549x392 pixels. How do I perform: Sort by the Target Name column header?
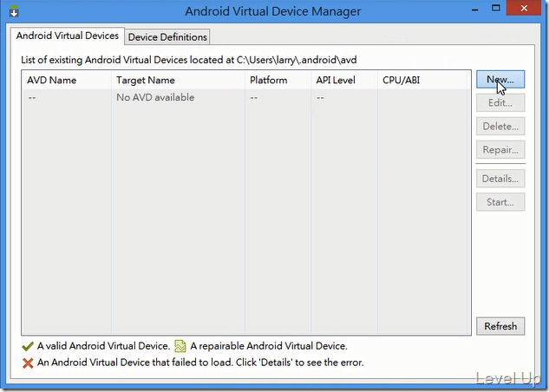[178, 80]
